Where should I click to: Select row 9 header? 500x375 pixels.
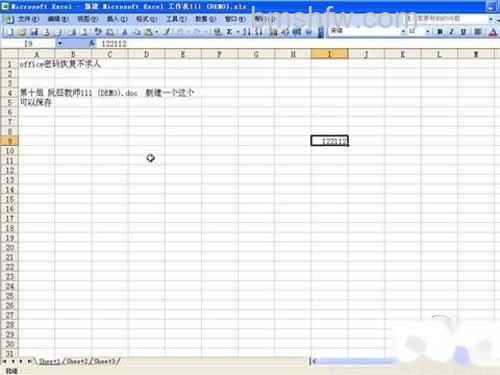[x=9, y=141]
